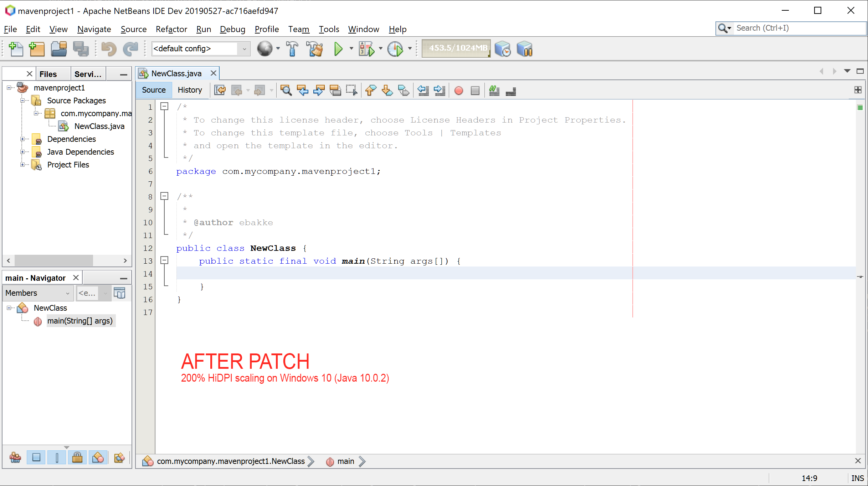
Task: Toggle Fully Qualified Names filter in Navigator
Action: 119,457
